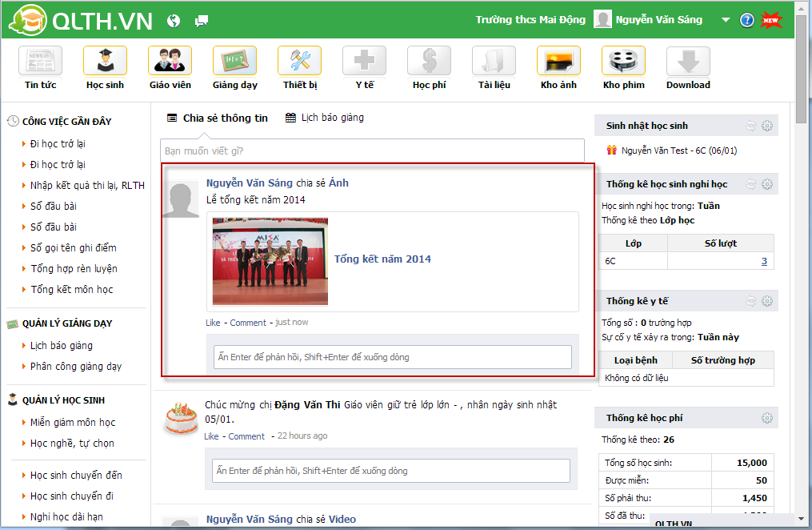Open the Học phí tuition module

429,61
